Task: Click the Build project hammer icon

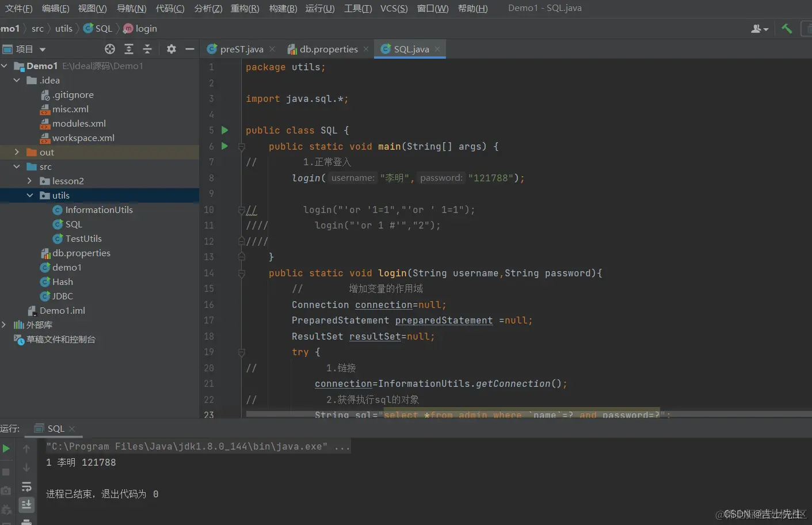Action: (x=787, y=28)
